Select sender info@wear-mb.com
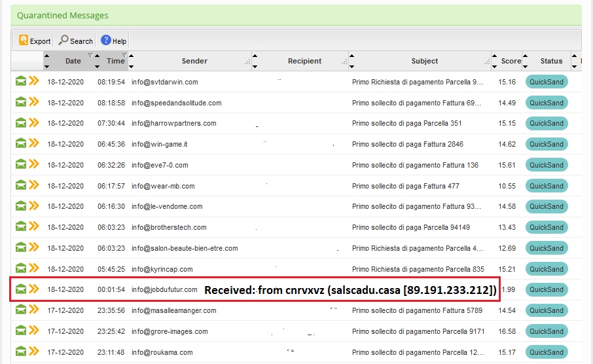The width and height of the screenshot is (593, 364). pos(163,186)
